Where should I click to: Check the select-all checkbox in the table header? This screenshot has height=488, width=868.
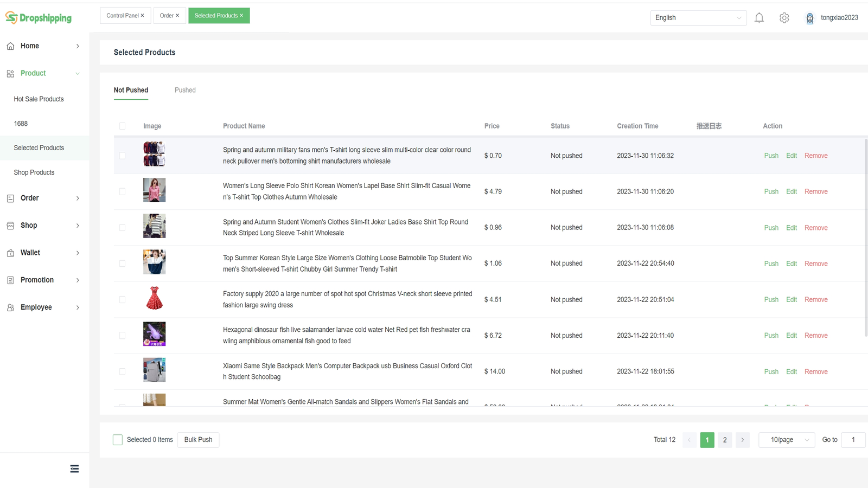point(123,125)
